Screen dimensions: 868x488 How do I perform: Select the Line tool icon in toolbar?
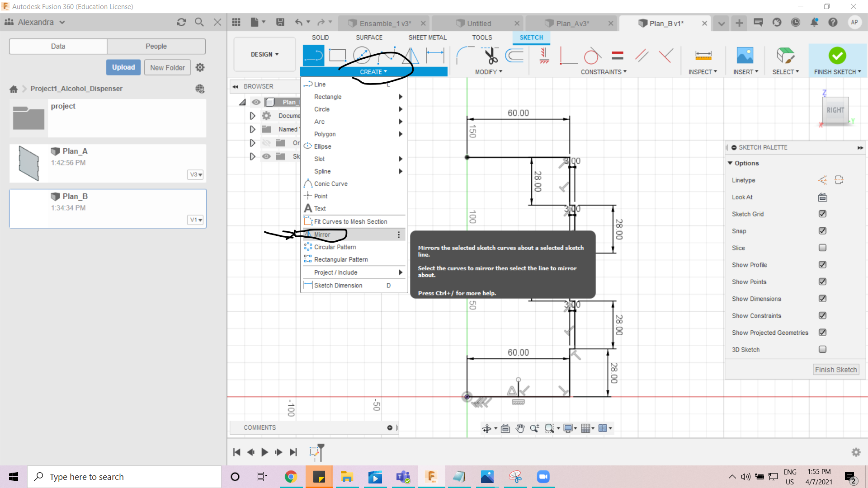[313, 55]
